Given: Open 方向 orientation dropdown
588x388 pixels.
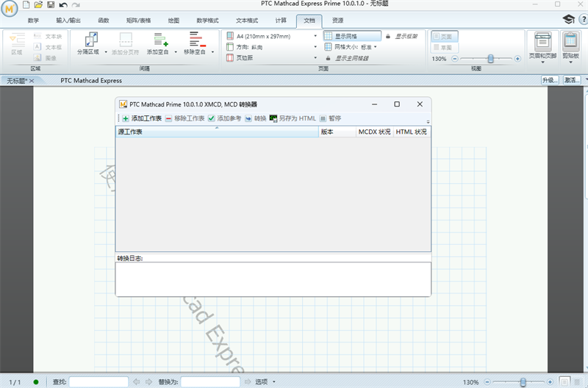Looking at the screenshot, I should coord(315,47).
